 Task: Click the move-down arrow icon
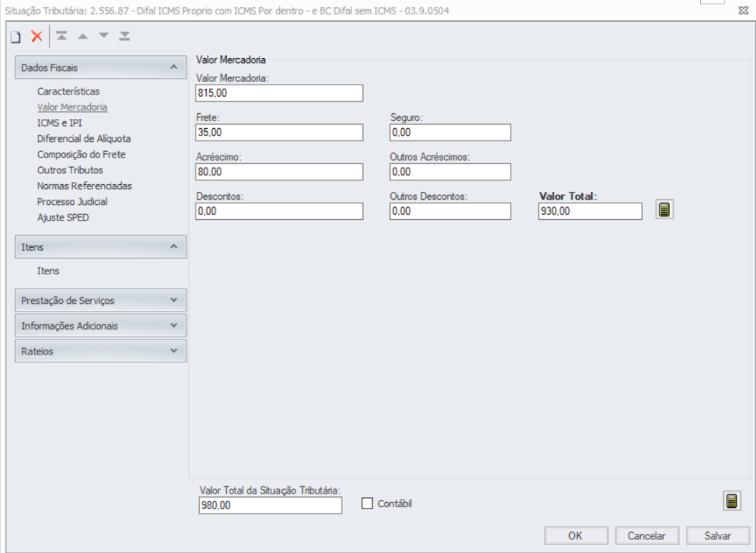(104, 36)
